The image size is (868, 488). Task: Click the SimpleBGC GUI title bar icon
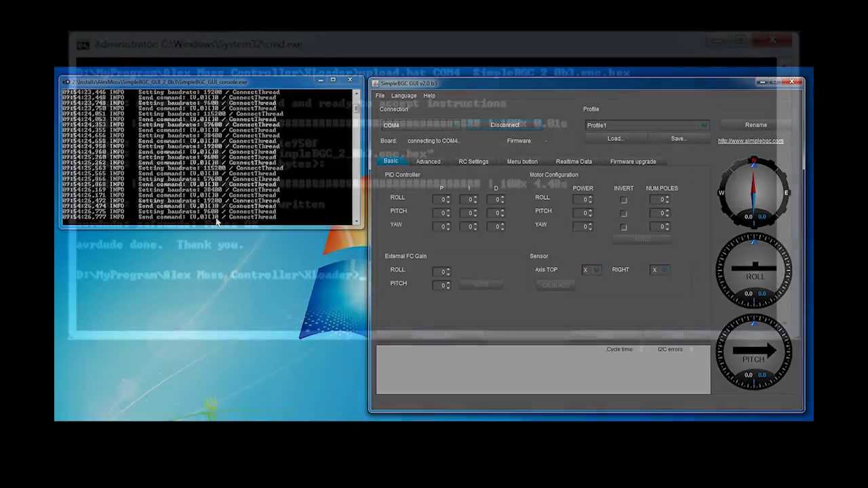pyautogui.click(x=376, y=83)
